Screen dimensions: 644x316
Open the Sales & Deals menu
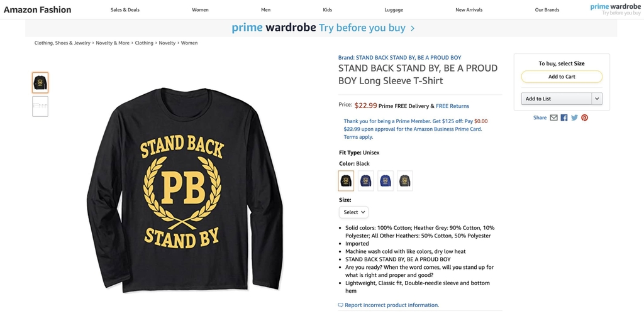[x=125, y=10]
